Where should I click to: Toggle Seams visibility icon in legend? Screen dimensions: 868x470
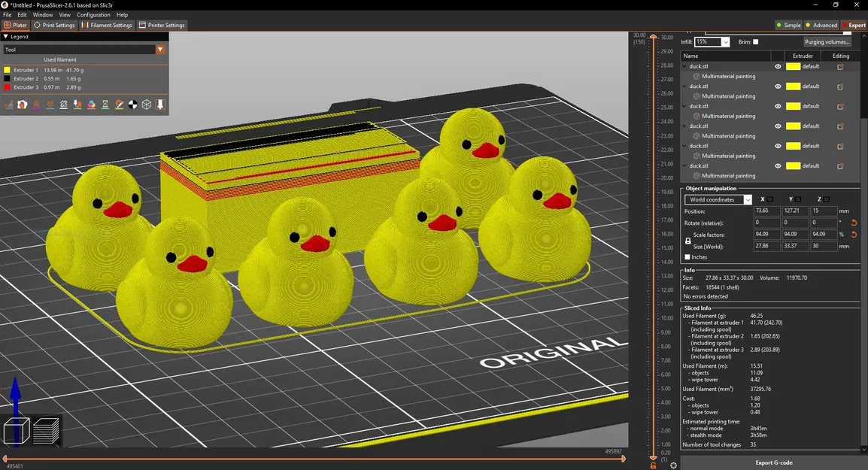tap(64, 105)
